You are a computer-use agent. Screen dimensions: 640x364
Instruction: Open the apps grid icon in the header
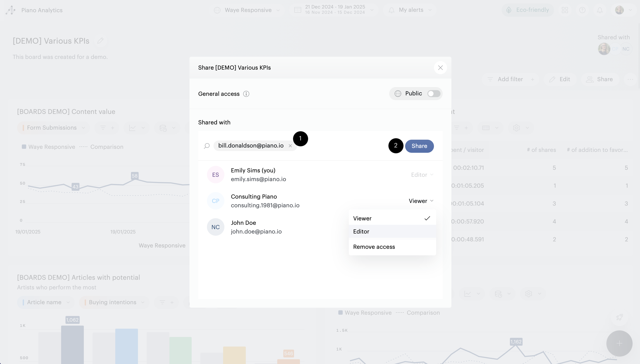565,10
